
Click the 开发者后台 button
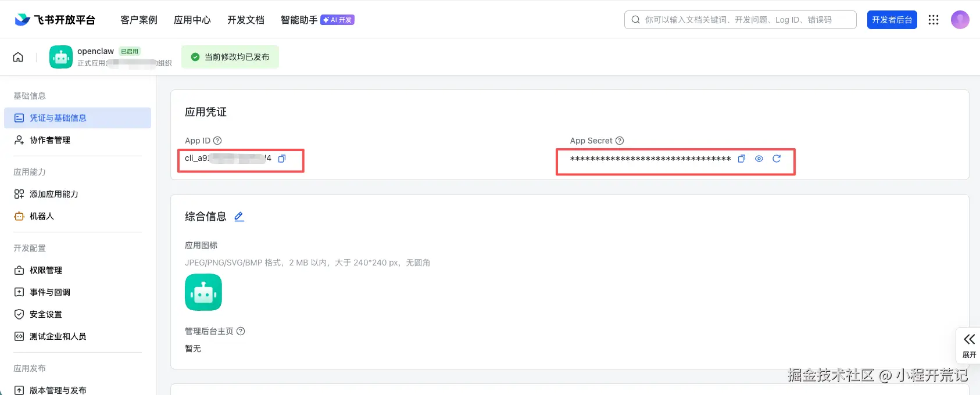click(x=892, y=20)
